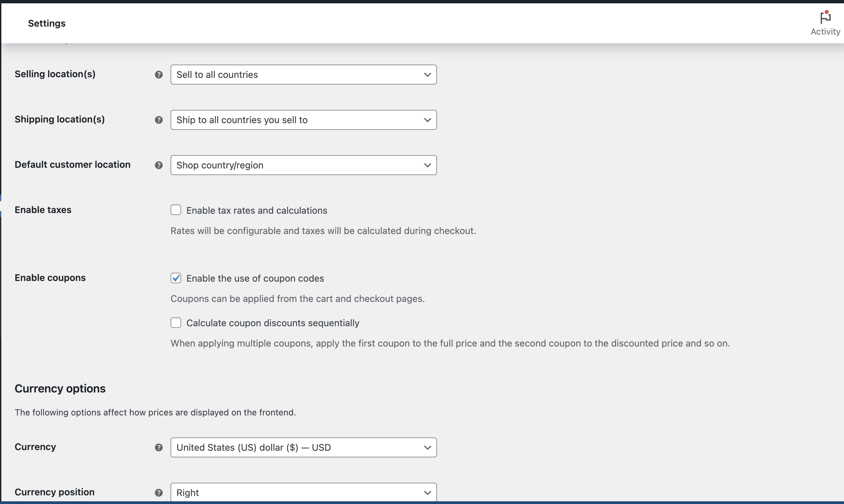Click the 'Enable the use of coupon codes' label
This screenshot has height=504, width=844.
[255, 279]
